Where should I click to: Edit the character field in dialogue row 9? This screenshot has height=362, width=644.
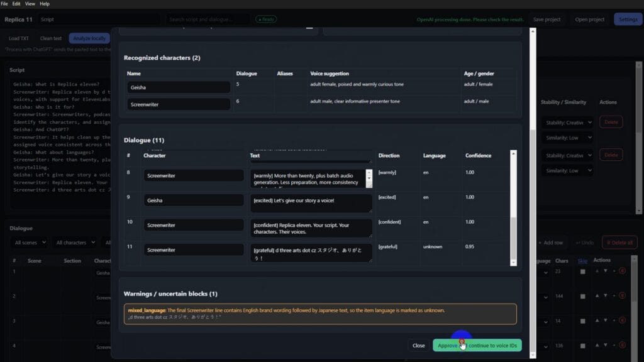tap(194, 200)
